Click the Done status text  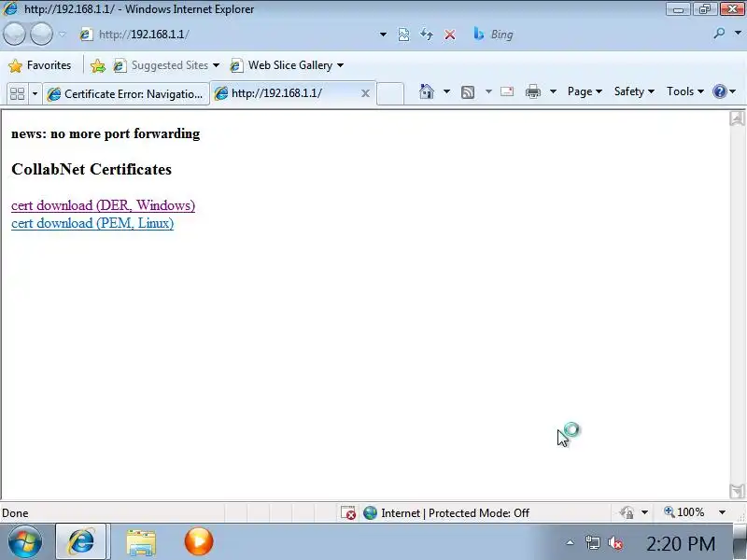coord(15,512)
